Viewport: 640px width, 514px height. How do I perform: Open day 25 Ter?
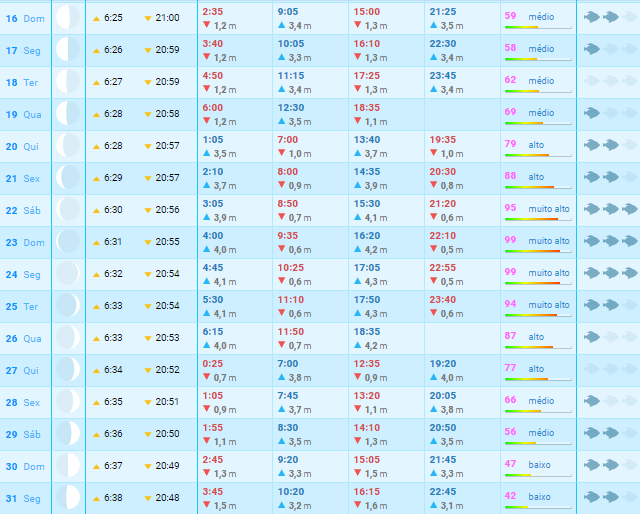click(22, 307)
